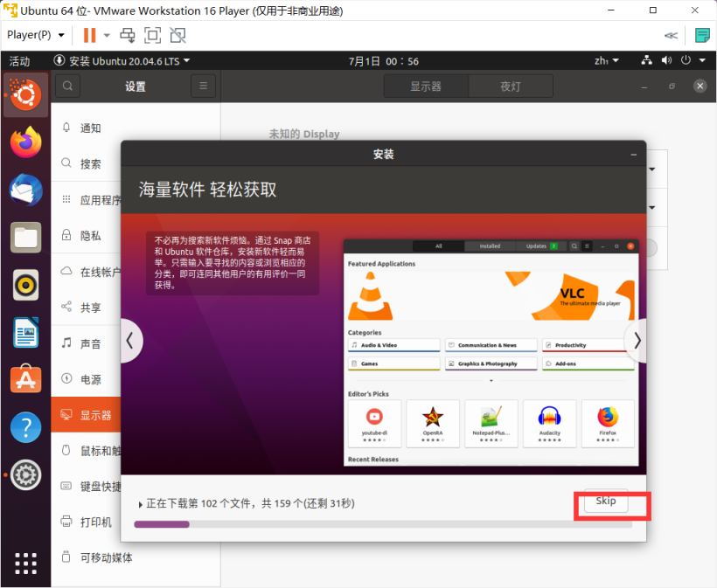Switch to the 夜灯 tab
717x588 pixels.
tap(510, 86)
